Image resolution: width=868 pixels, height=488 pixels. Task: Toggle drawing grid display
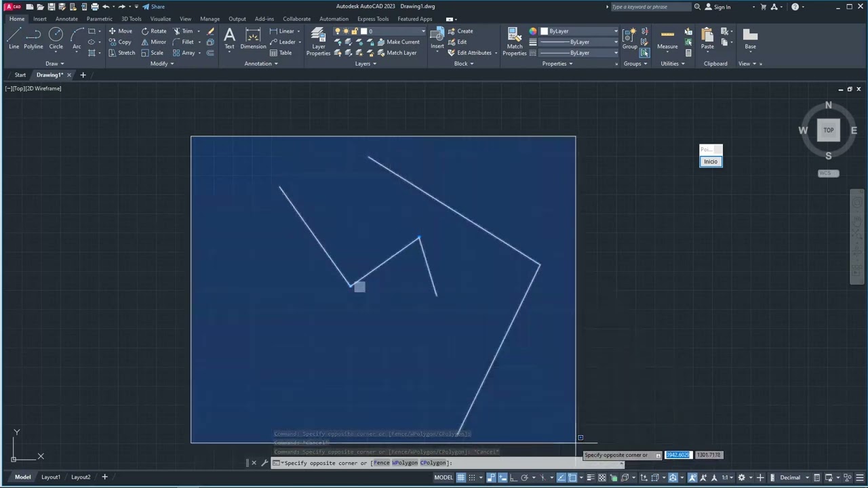click(x=460, y=478)
